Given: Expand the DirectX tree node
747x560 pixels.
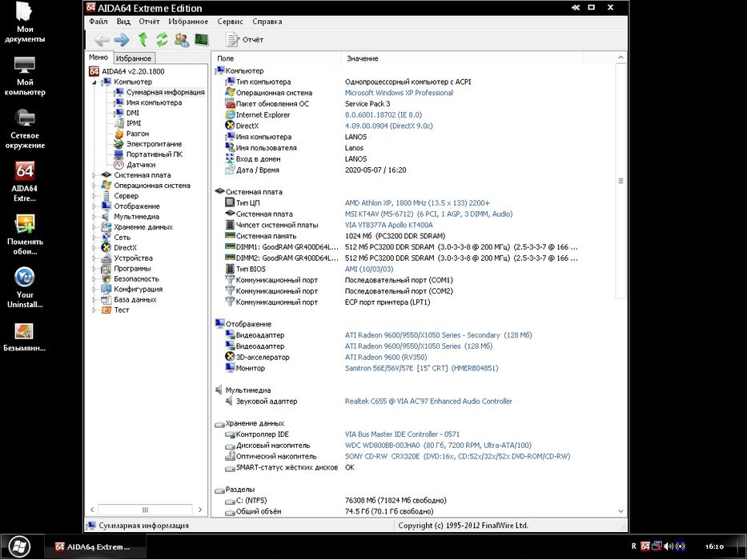Looking at the screenshot, I should pos(94,248).
